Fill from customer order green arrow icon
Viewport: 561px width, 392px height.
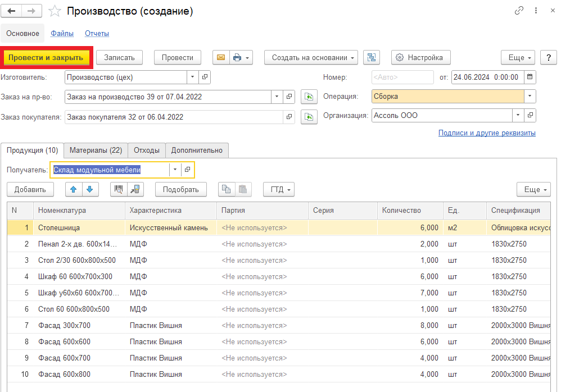[x=309, y=117]
